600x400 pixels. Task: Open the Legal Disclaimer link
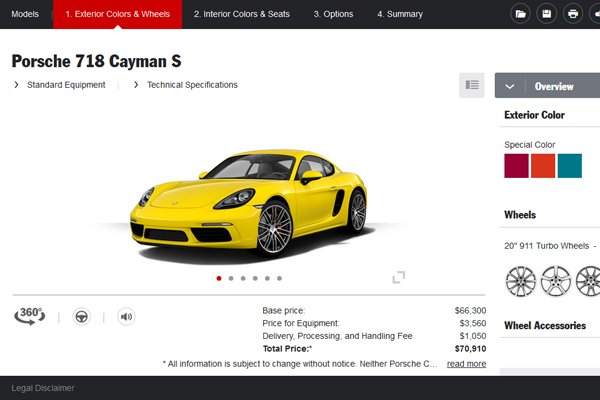point(43,388)
